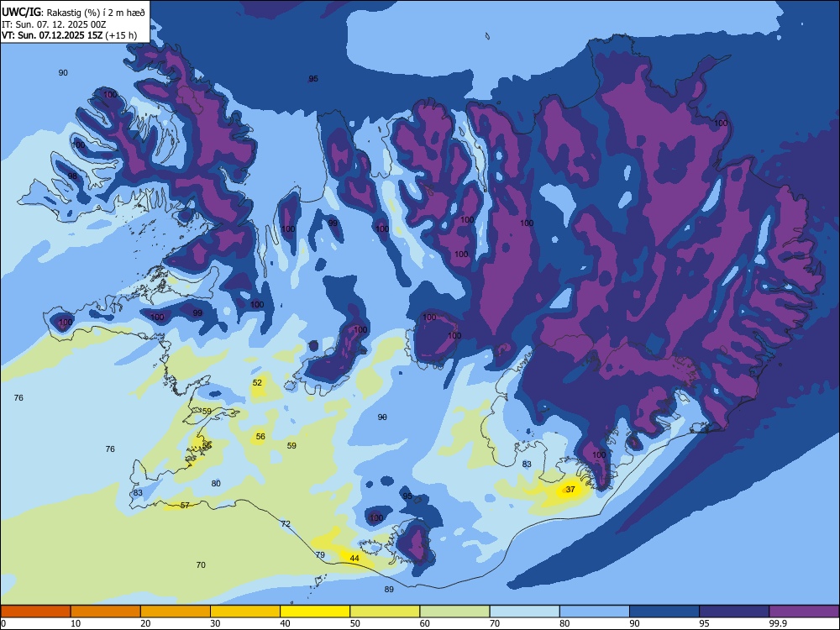Click the legend tick label '10'

pyautogui.click(x=76, y=623)
